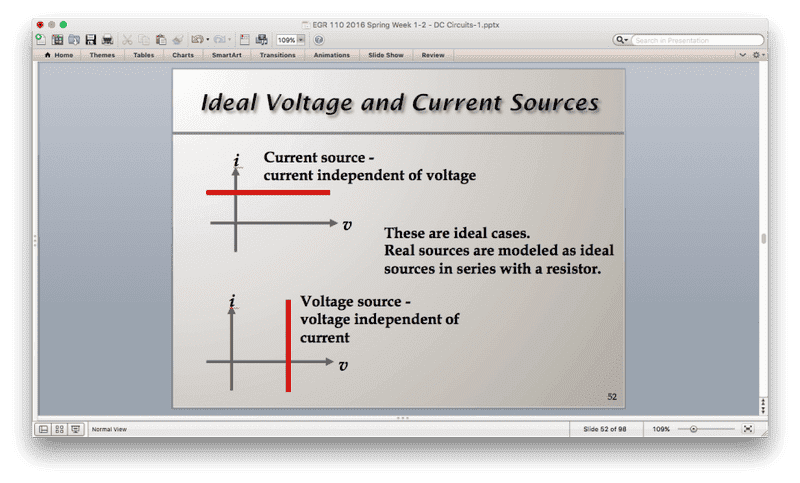Switch to Slide Sorter view
800x483 pixels.
[x=59, y=429]
